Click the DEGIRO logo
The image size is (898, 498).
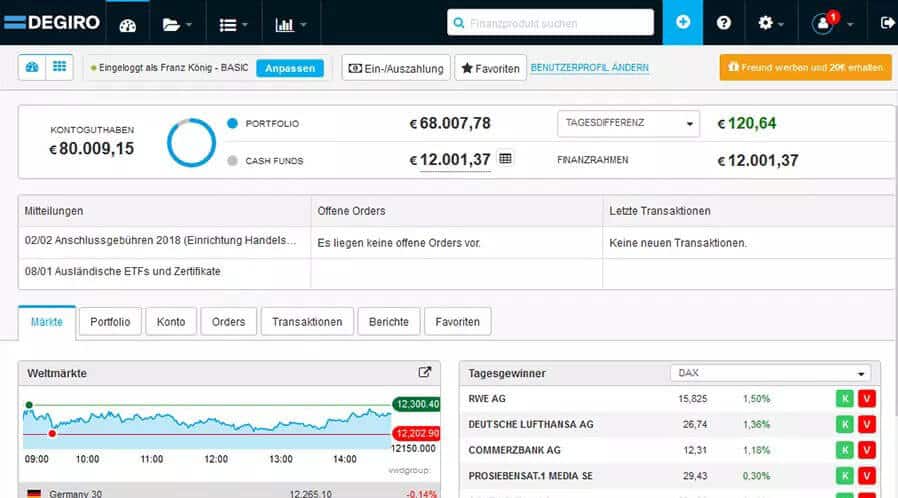click(x=52, y=23)
